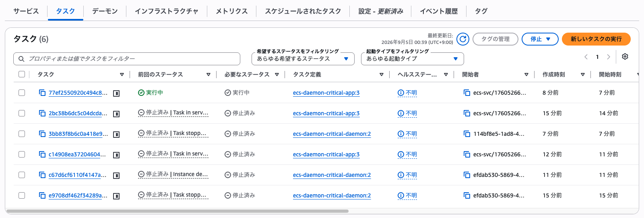Copy task ID e9708df462f34289a
This screenshot has height=218, width=644.
42,195
